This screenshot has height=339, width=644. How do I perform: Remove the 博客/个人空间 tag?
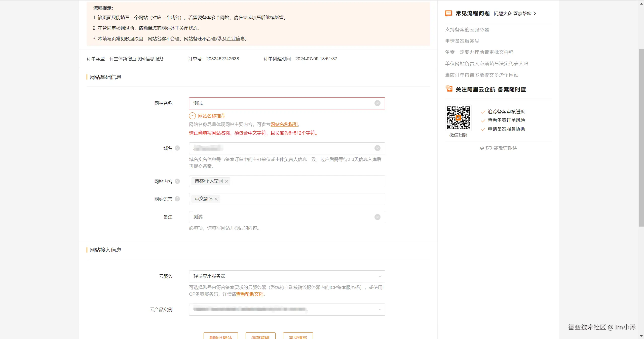(227, 181)
